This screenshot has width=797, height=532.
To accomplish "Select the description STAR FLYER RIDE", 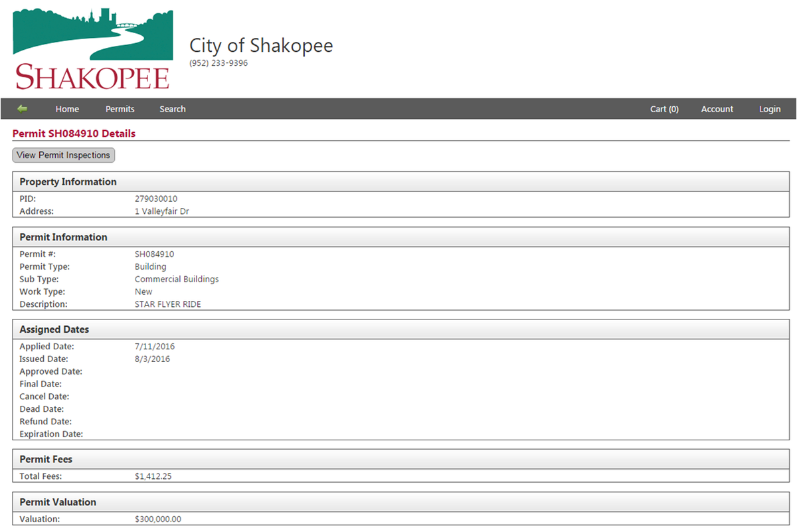I will (x=167, y=304).
